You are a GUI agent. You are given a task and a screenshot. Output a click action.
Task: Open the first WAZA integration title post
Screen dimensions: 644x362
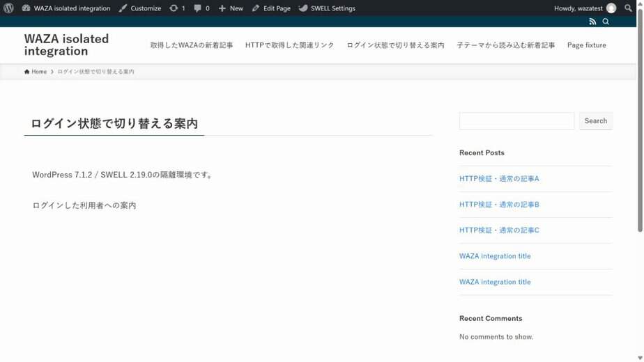click(495, 256)
